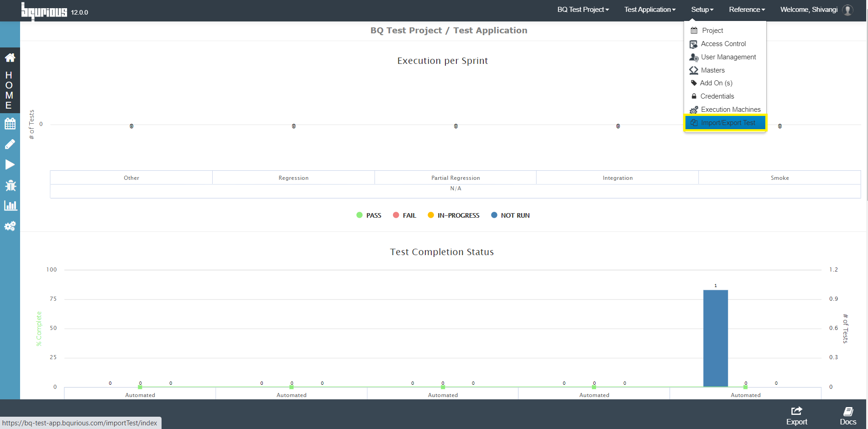Select the pencil design icon in sidebar

[10, 144]
